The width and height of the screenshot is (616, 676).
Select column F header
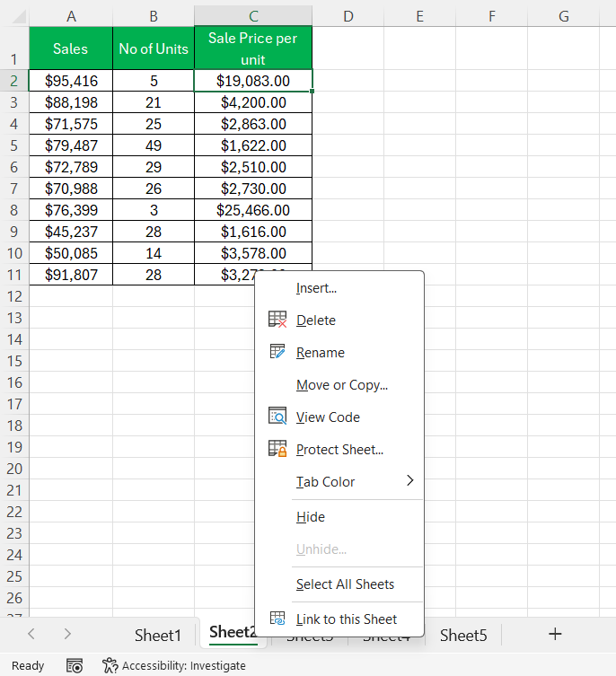tap(491, 16)
